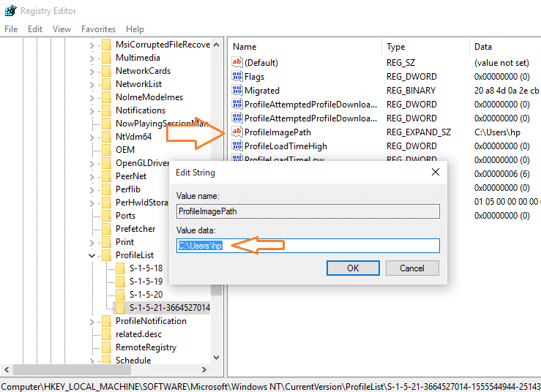541x392 pixels.
Task: Click the tree horizontal scroll right arrow
Action: [x=204, y=369]
